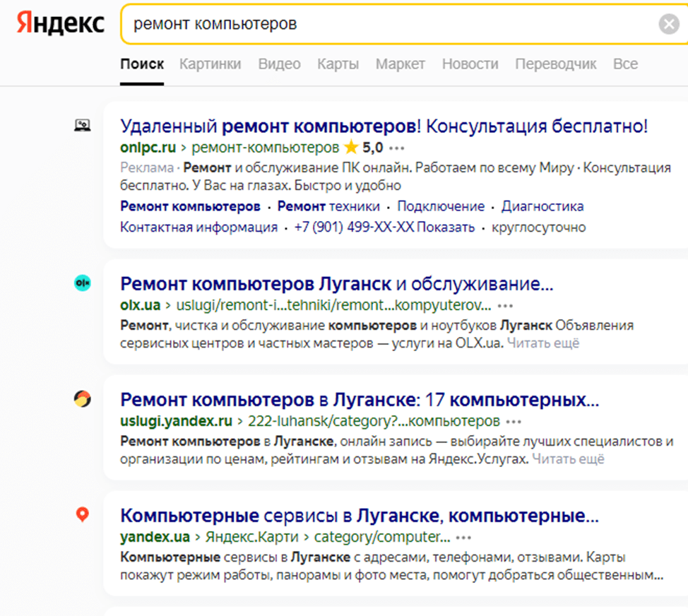688x616 pixels.
Task: Select the Поиск tab
Action: (142, 64)
